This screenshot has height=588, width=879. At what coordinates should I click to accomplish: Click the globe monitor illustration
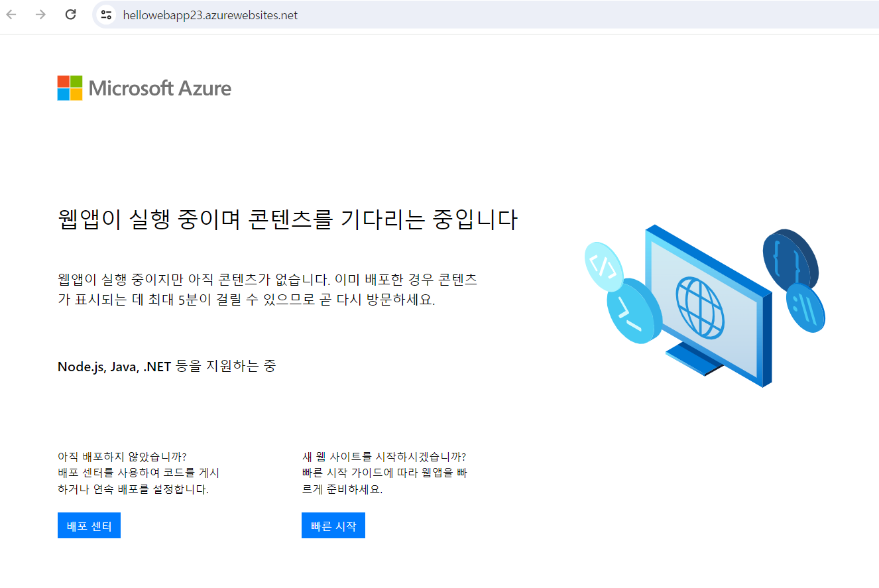pyautogui.click(x=709, y=305)
